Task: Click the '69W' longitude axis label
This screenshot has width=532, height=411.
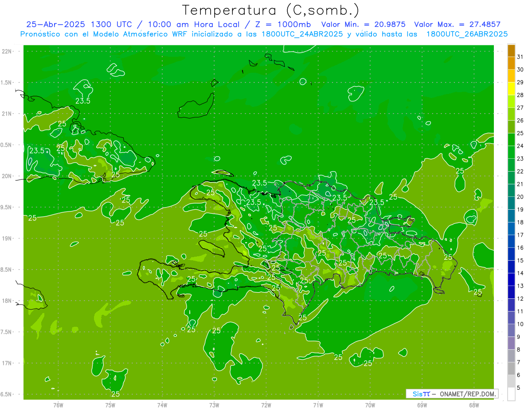Action: (422, 405)
